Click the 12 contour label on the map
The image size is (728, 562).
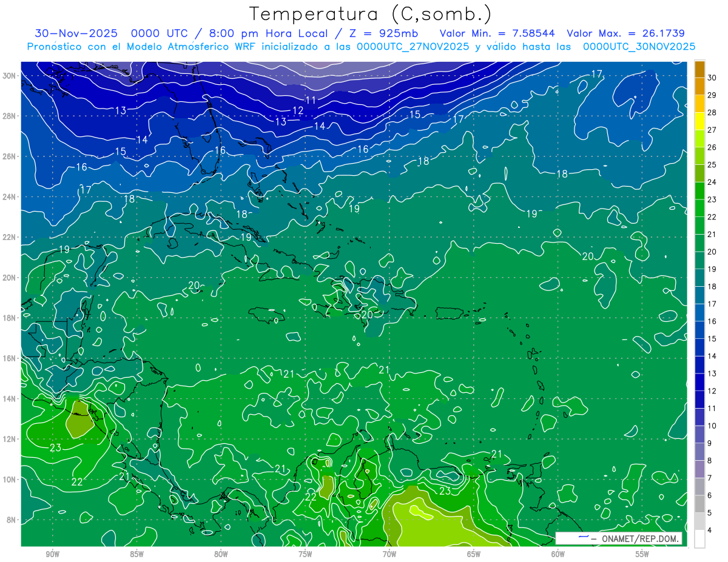(298, 110)
